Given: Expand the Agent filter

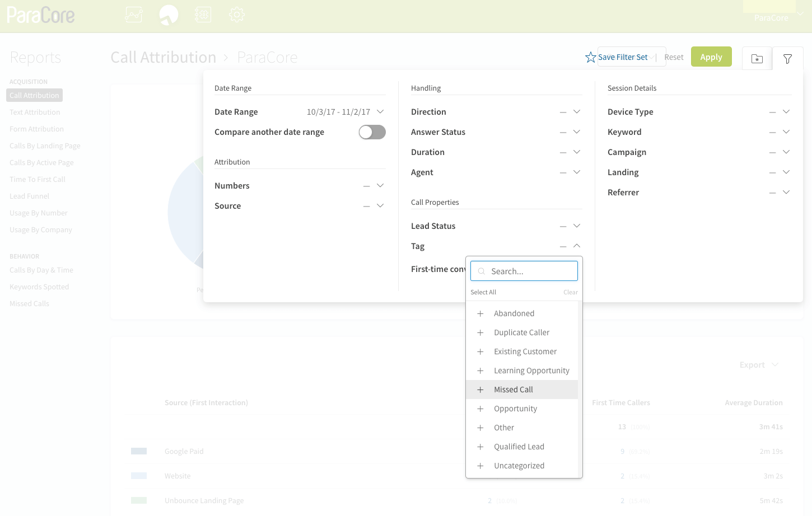Looking at the screenshot, I should tap(577, 172).
